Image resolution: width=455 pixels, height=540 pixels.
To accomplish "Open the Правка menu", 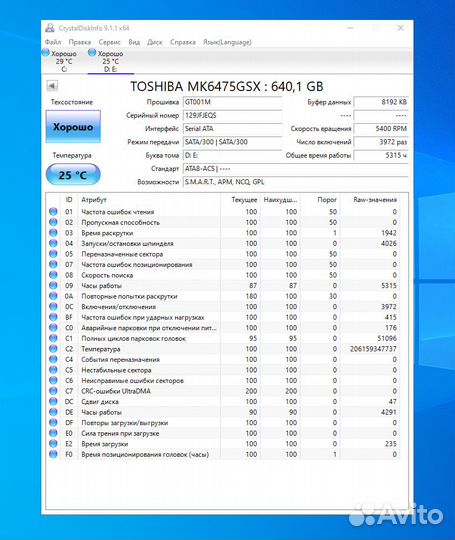I will [80, 42].
